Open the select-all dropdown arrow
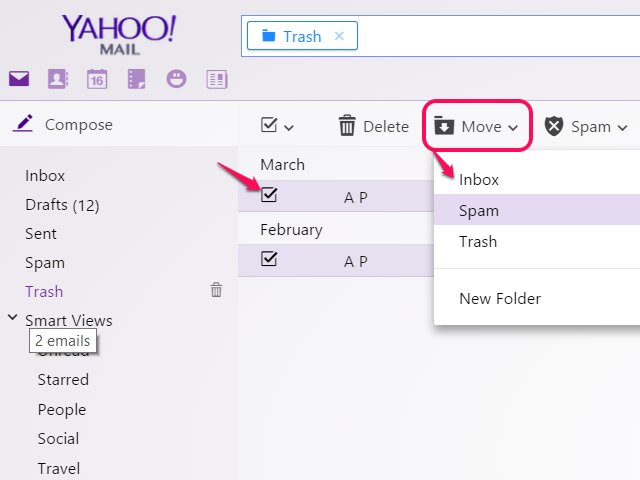 pos(289,128)
